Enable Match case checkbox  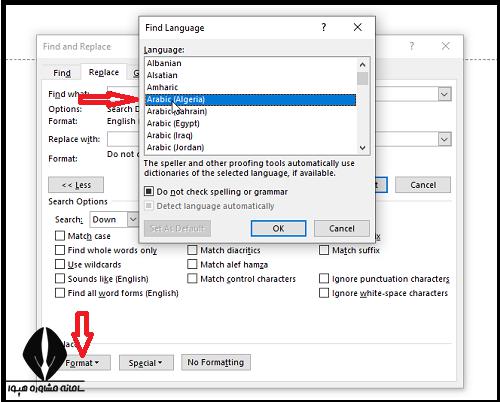(x=60, y=236)
